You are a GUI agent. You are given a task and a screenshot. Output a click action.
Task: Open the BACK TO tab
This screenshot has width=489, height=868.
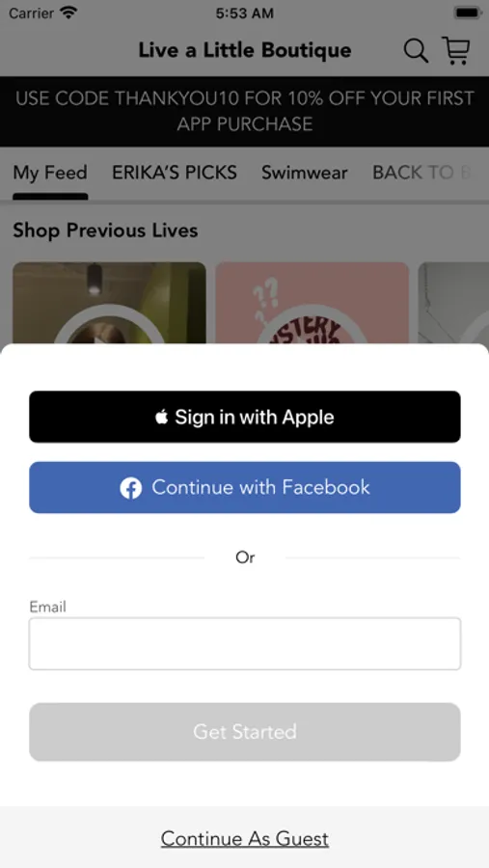[422, 173]
